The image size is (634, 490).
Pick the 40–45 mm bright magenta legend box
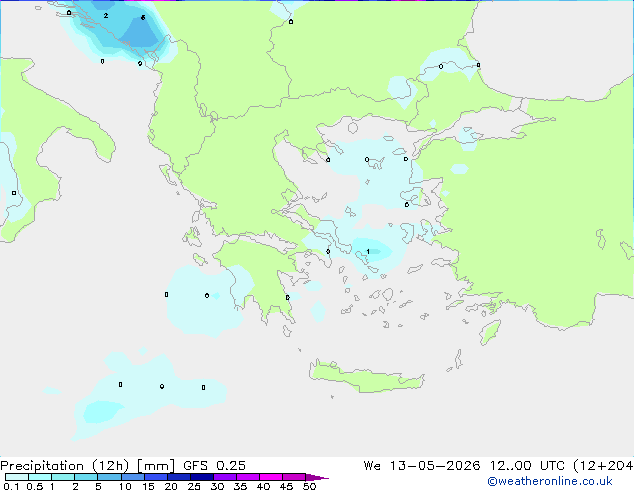(270, 477)
